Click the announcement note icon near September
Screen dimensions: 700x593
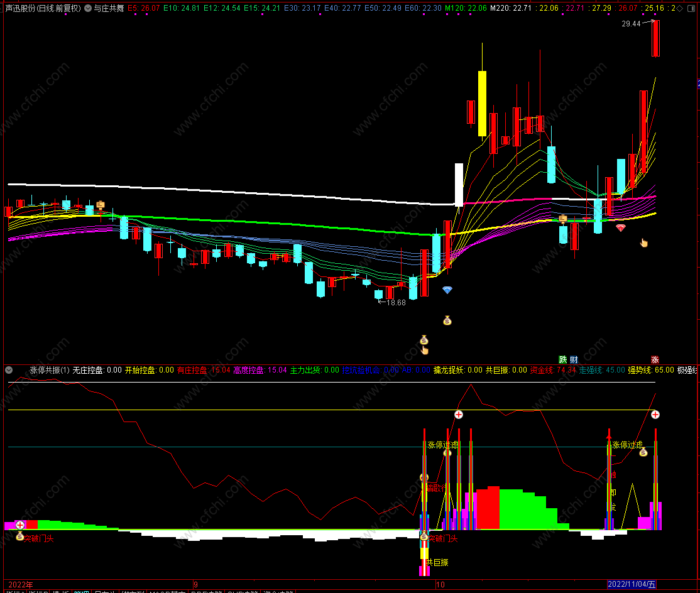(101, 205)
